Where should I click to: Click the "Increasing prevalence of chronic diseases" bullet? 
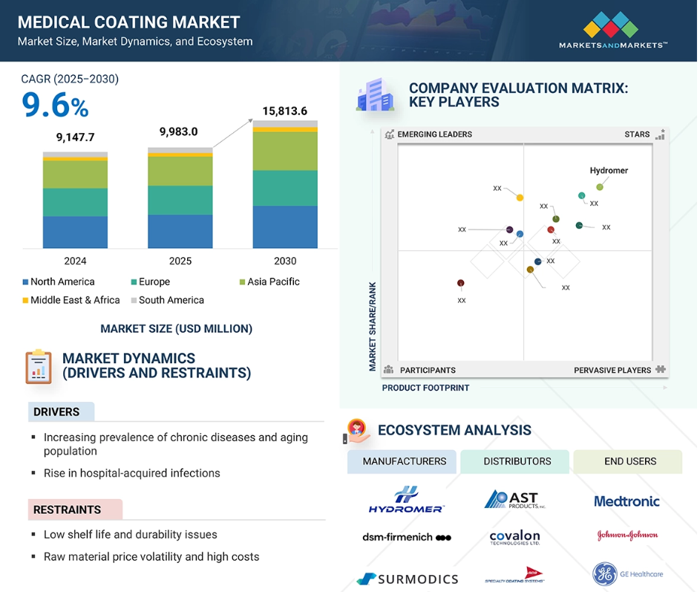(176, 444)
